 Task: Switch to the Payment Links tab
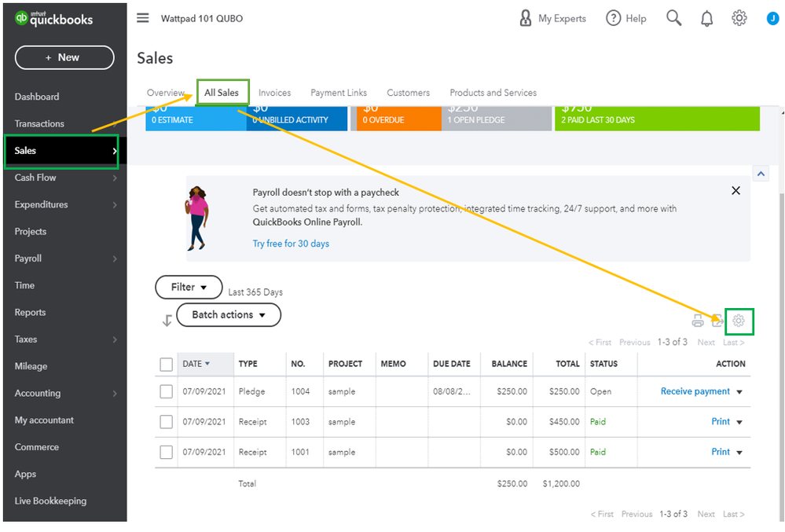click(x=339, y=93)
